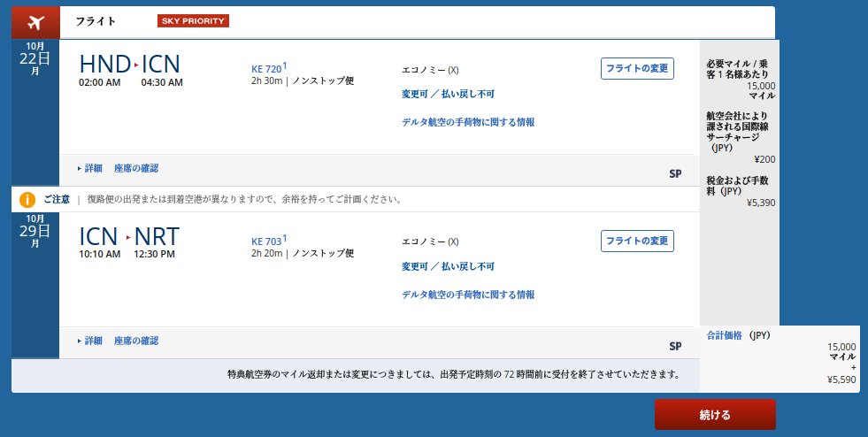Open 座席の確認 for the KE 703 flight
The height and width of the screenshot is (437, 868).
(136, 341)
